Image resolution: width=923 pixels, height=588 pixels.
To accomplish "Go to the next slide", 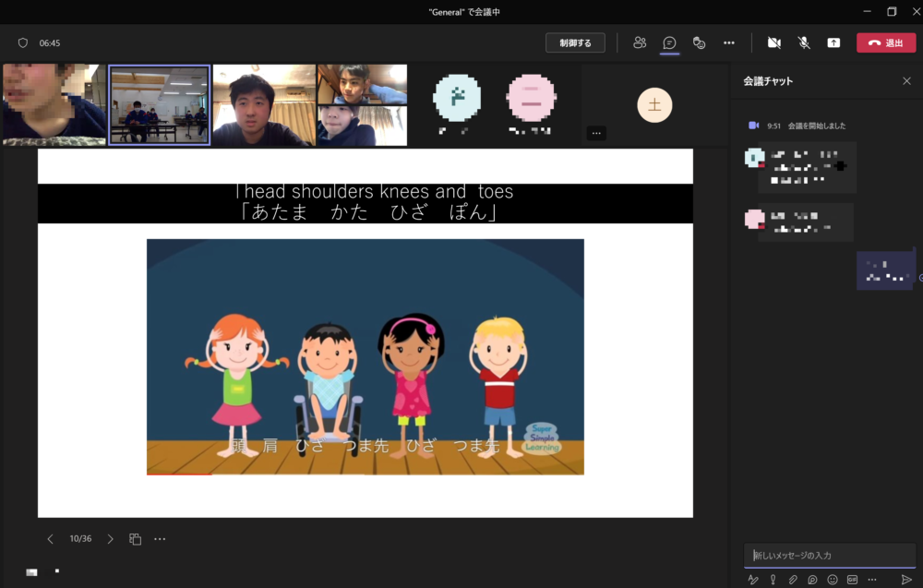I will click(x=110, y=539).
